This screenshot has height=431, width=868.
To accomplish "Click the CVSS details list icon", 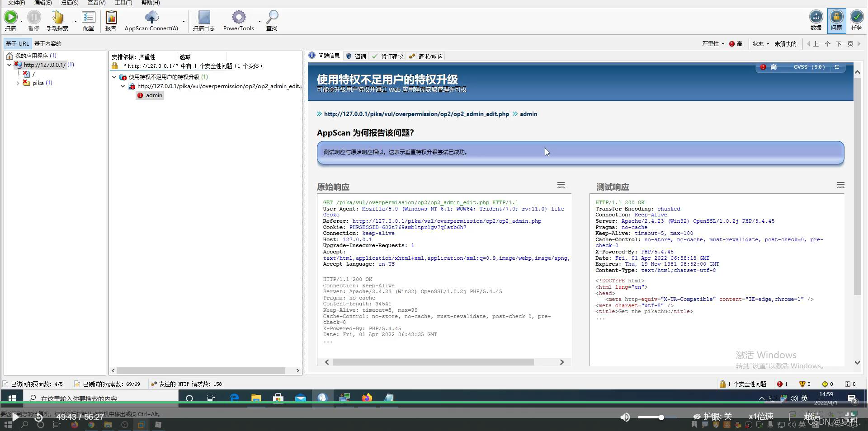I will [837, 67].
